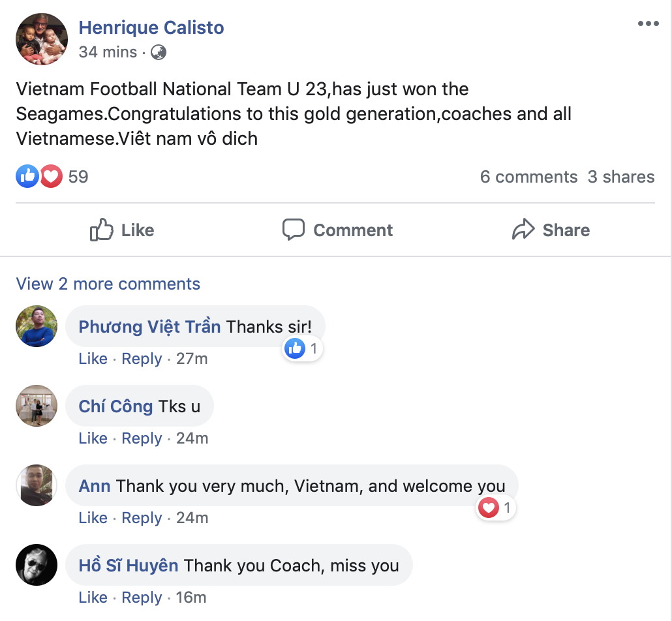The image size is (672, 621).
Task: Reply to Ann's comment
Action: 142,518
